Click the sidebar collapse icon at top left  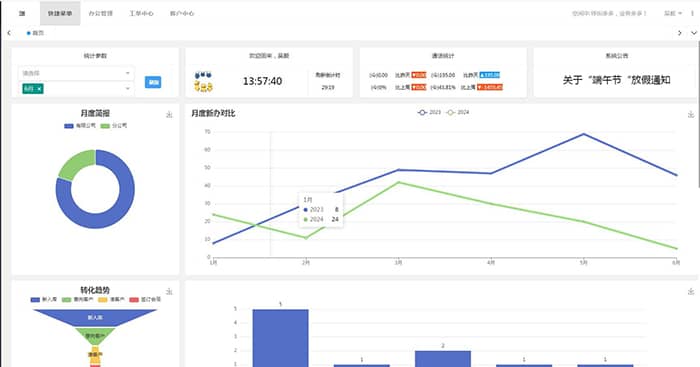click(22, 13)
